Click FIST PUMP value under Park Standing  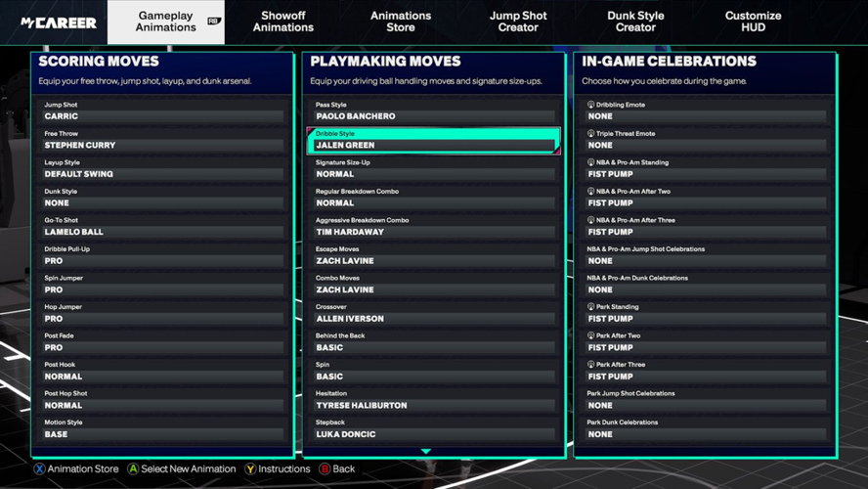click(x=610, y=319)
